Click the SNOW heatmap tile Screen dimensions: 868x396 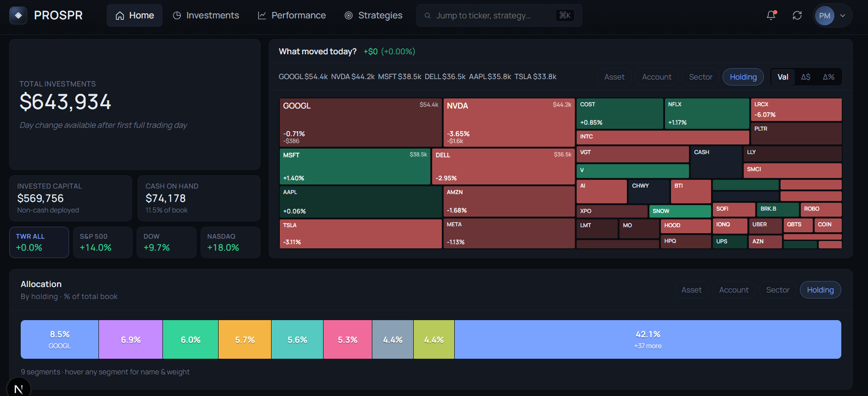(x=680, y=211)
